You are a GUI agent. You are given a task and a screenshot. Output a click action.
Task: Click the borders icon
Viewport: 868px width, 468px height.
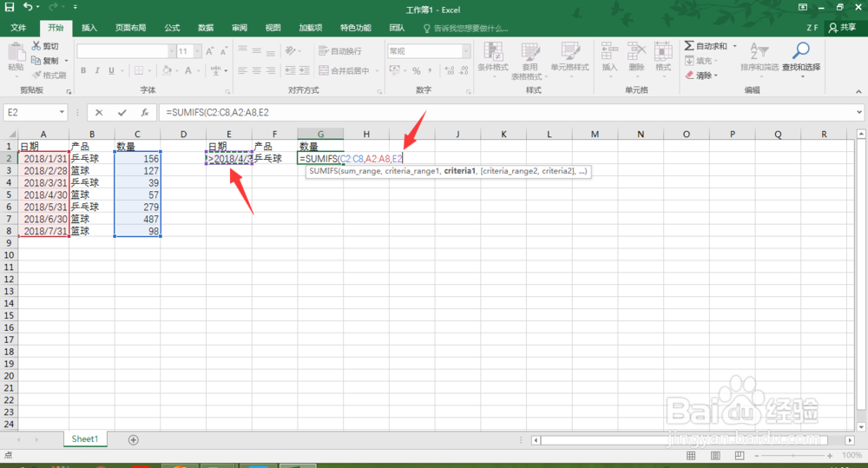[x=139, y=70]
